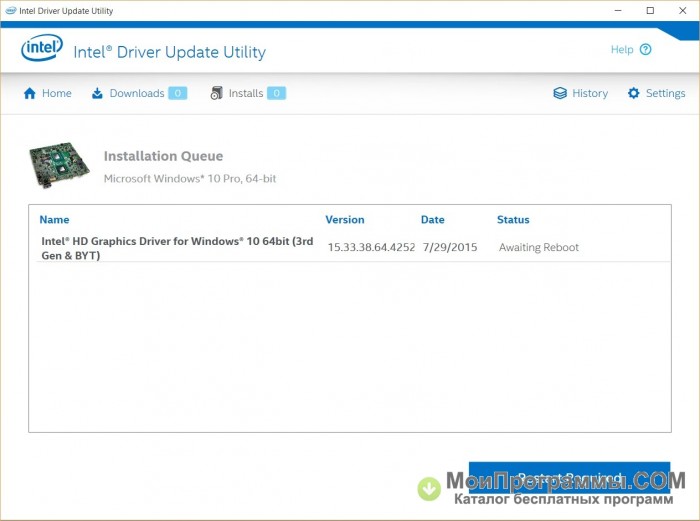Screen dimensions: 700x521
Task: Click the Installs count badge
Action: tap(276, 93)
